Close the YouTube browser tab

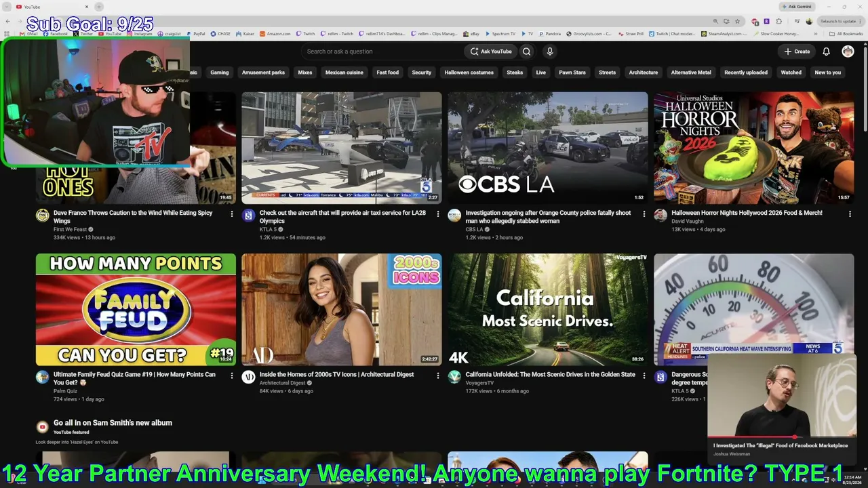tap(87, 7)
